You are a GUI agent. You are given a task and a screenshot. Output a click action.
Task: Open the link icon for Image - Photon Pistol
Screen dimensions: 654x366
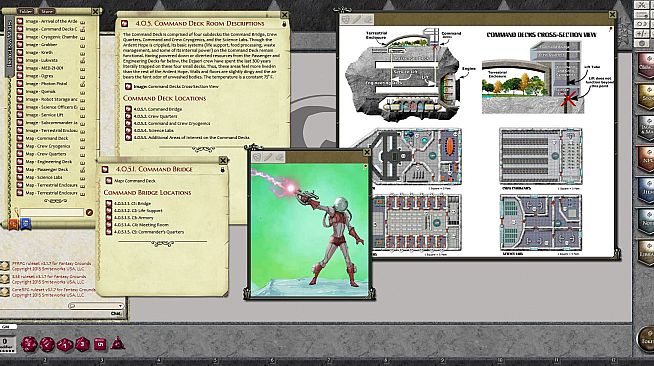[20, 84]
